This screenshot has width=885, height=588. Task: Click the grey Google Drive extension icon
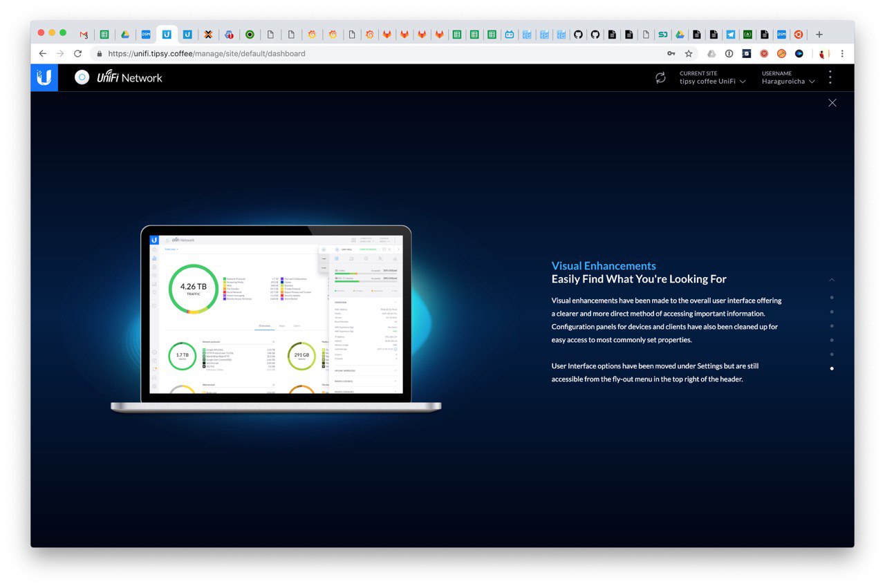pyautogui.click(x=711, y=53)
